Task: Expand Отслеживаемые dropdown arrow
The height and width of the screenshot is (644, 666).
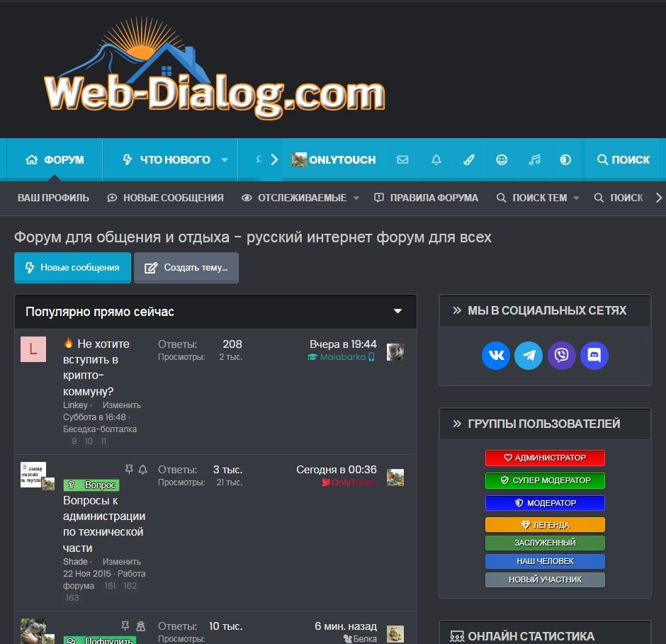Action: (x=356, y=198)
